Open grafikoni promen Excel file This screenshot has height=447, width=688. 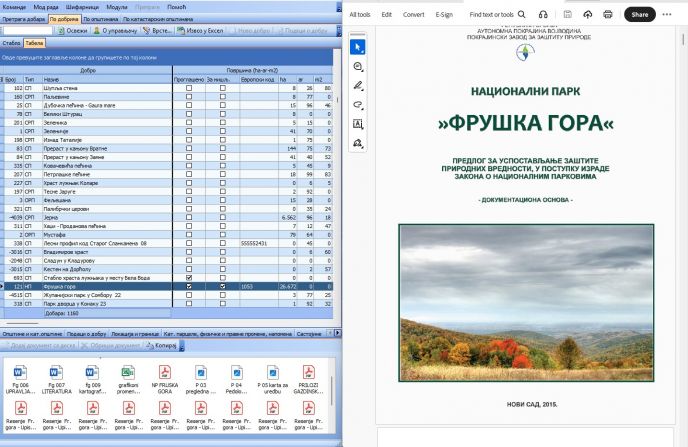click(128, 379)
